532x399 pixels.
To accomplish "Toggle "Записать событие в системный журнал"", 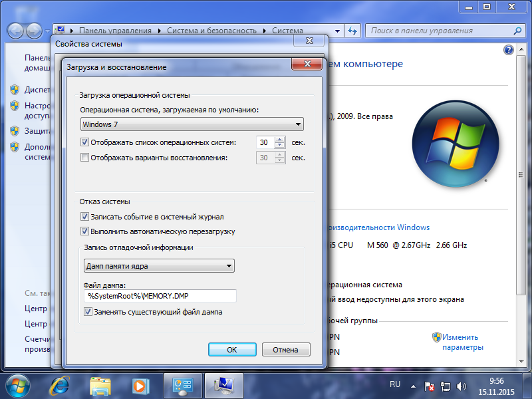I will point(84,217).
